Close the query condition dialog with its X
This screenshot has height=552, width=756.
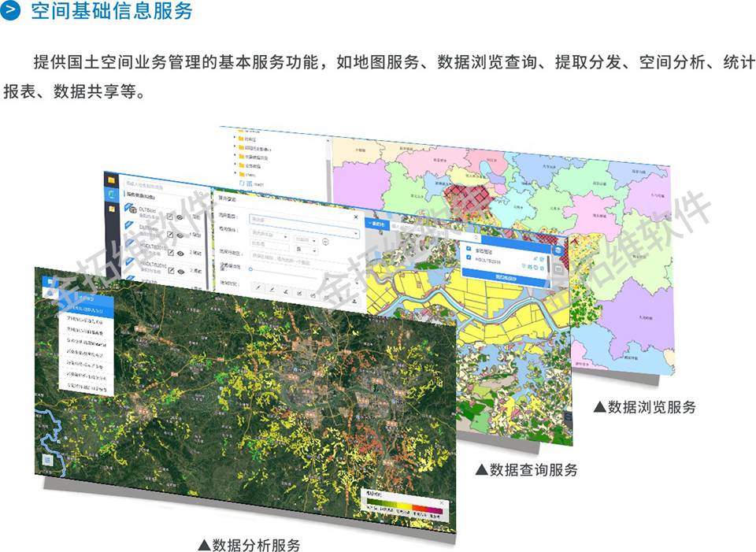coord(356,217)
